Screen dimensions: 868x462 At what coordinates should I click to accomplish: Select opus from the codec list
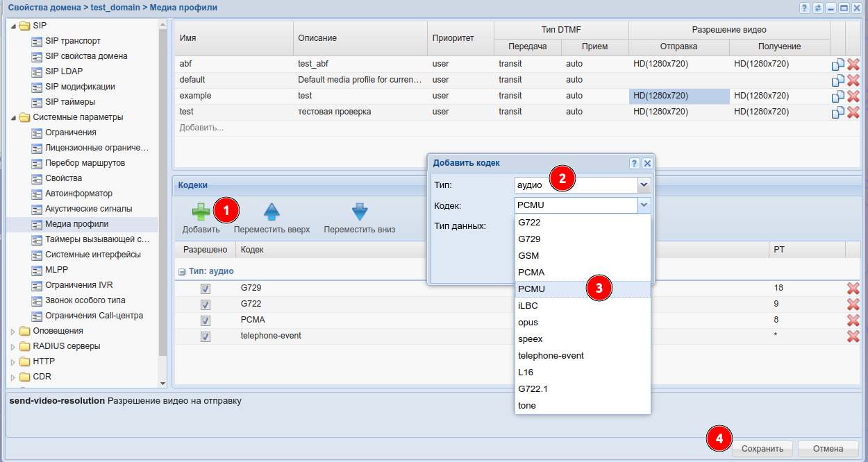click(x=528, y=323)
